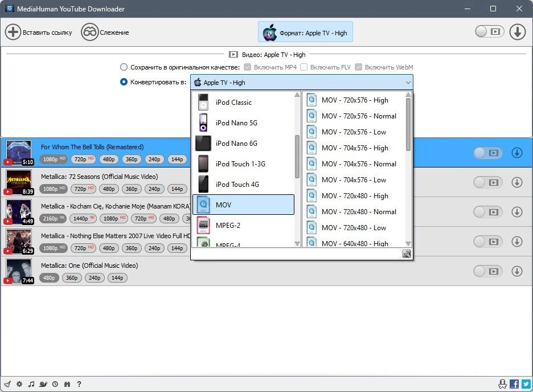Toggle the global video/audio switch in the toolbar
The width and height of the screenshot is (533, 392).
[x=490, y=31]
